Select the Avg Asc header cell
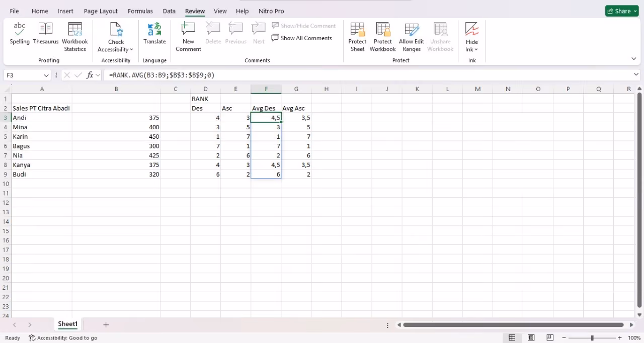Viewport: 644px width, 343px height. [x=296, y=108]
